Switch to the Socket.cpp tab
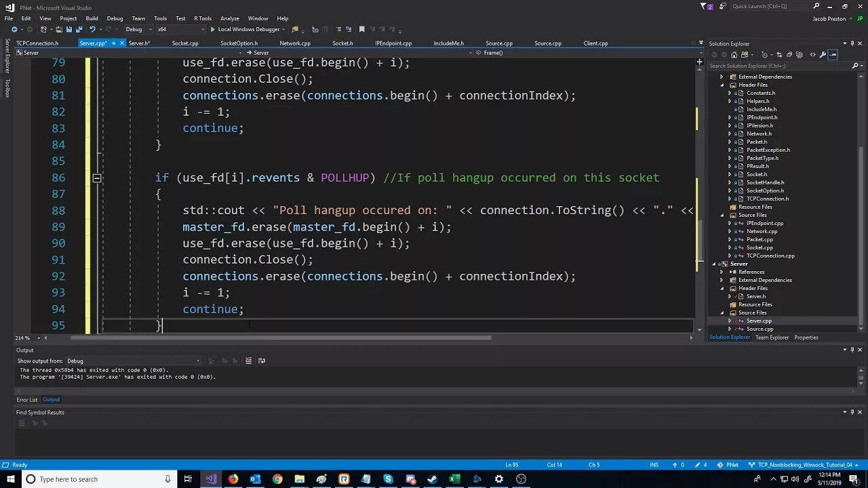The width and height of the screenshot is (868, 488). 185,43
